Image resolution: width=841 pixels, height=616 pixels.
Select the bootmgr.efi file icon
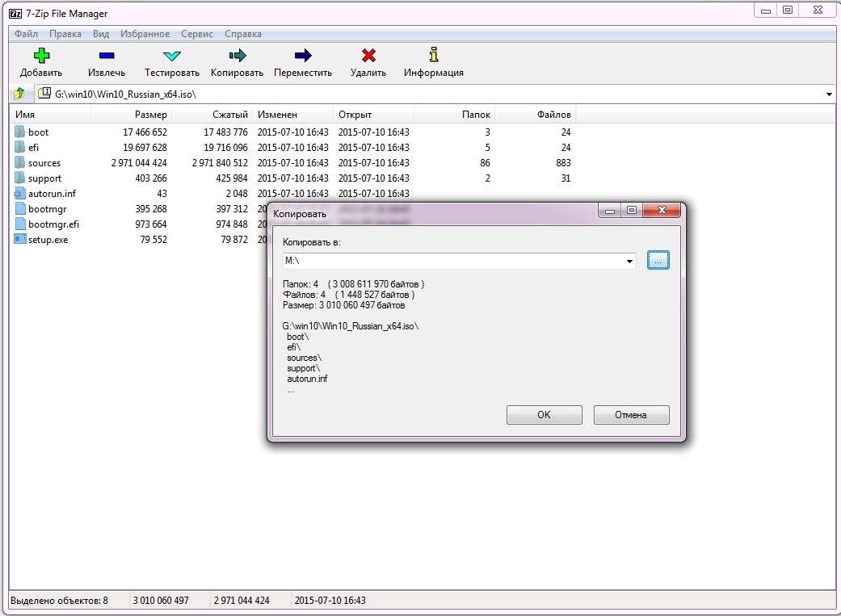20,224
